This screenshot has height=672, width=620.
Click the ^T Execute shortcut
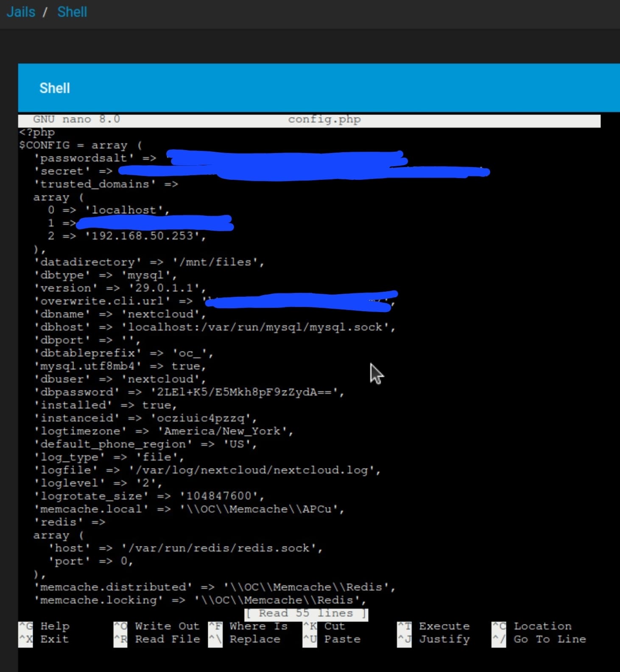click(433, 626)
